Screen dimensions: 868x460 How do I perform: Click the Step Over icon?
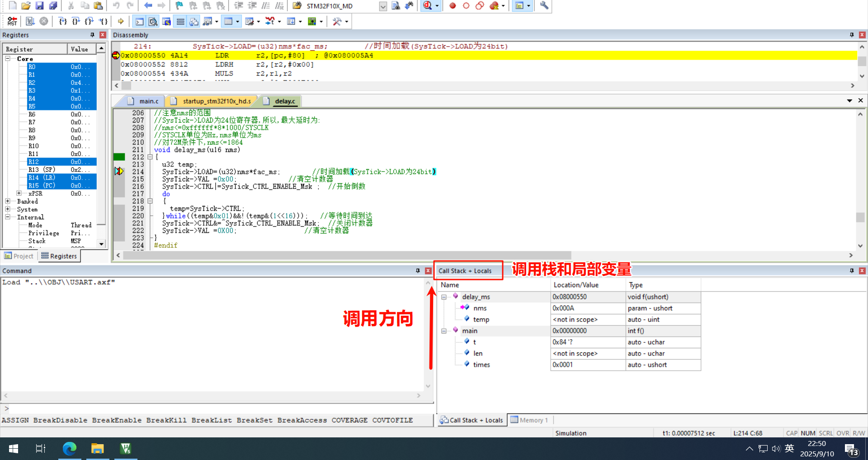coord(76,21)
